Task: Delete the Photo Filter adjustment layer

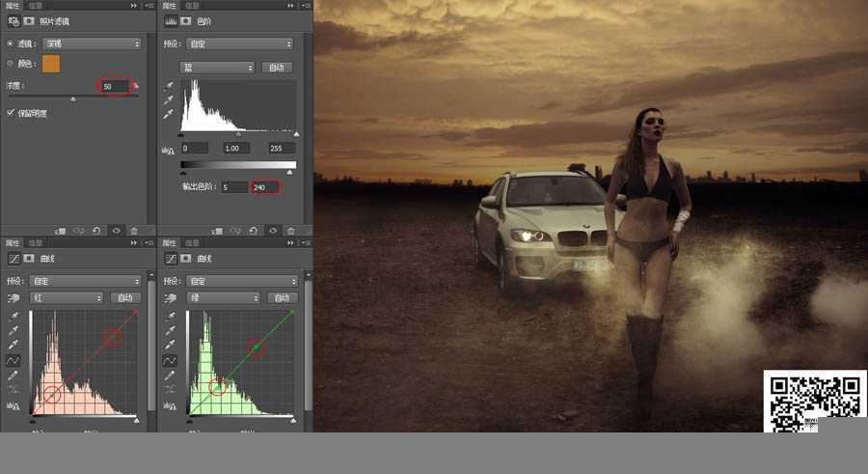Action: 134,231
